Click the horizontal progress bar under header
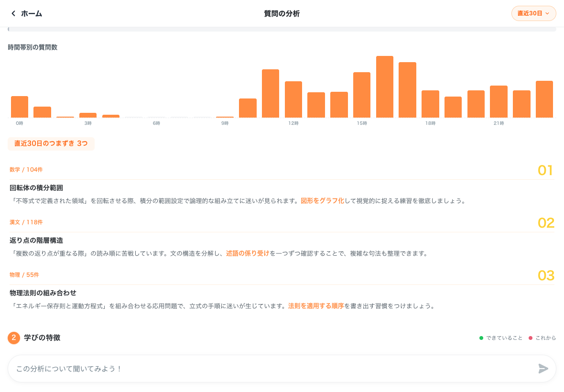564x392 pixels. pyautogui.click(x=282, y=29)
